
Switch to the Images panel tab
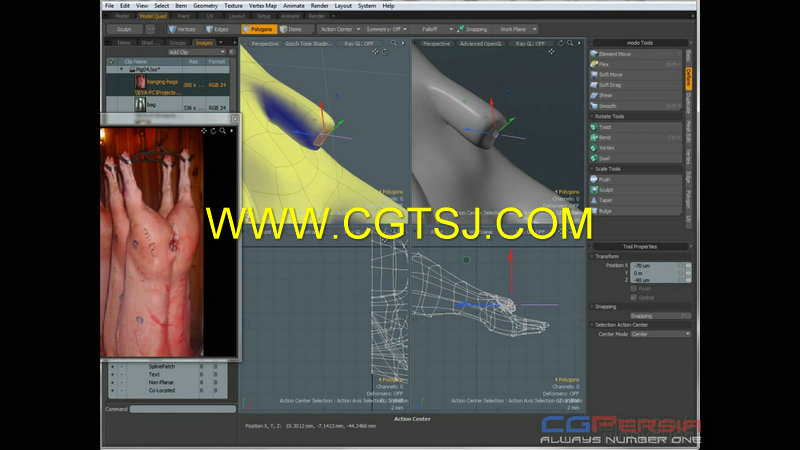click(x=204, y=43)
